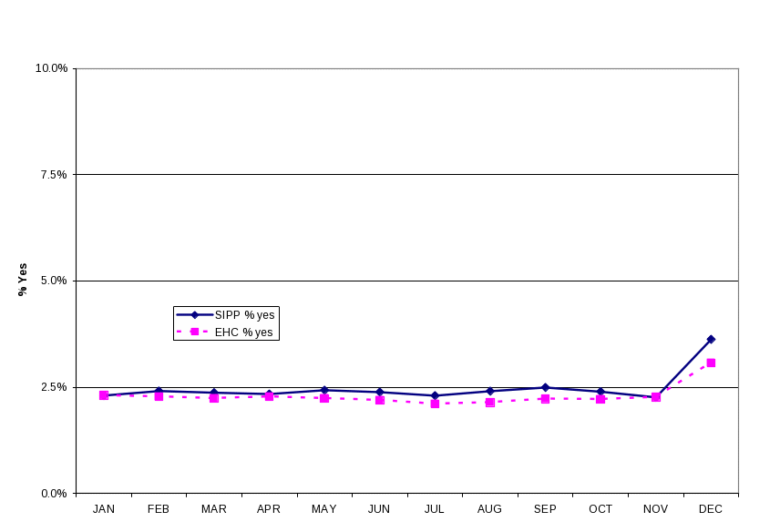Select the AUG axis label
Viewport: 780px width, 532px height.
[489, 509]
